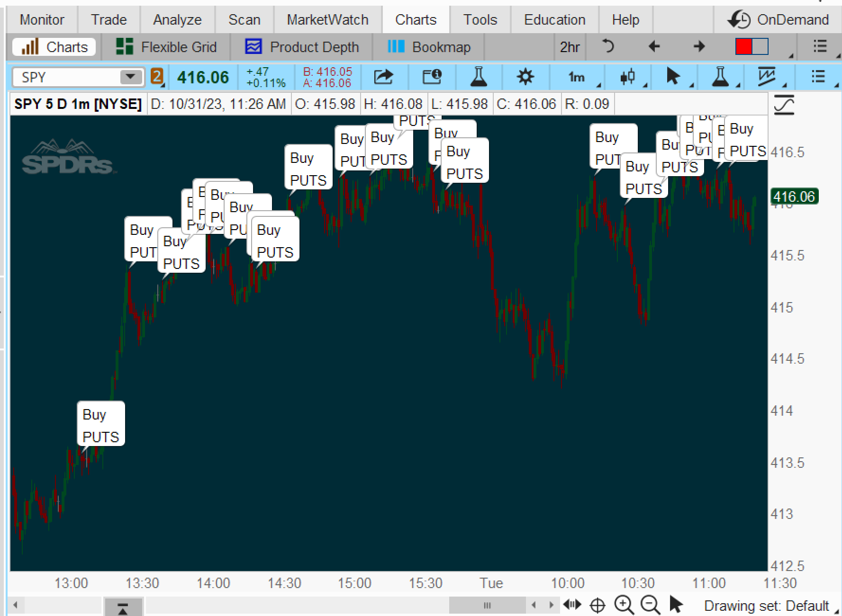
Task: Click the Flexible Grid squares icon
Action: pyautogui.click(x=125, y=46)
